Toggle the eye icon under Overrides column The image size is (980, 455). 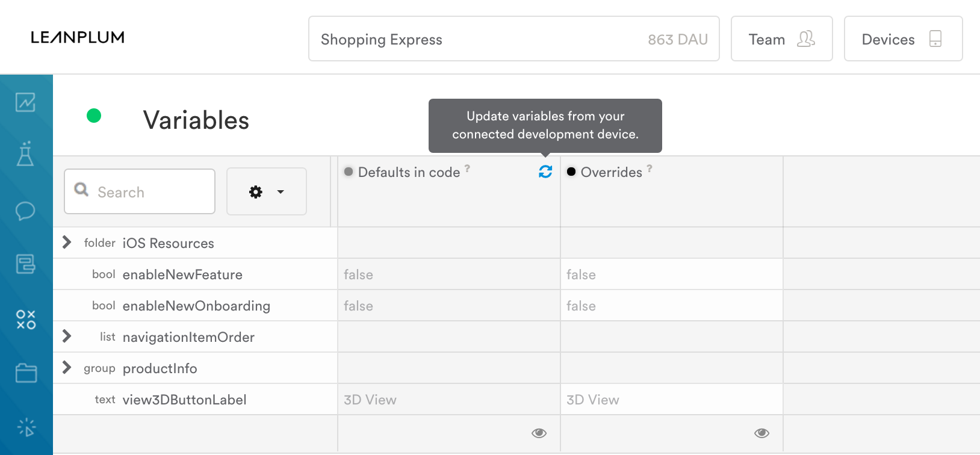(762, 433)
